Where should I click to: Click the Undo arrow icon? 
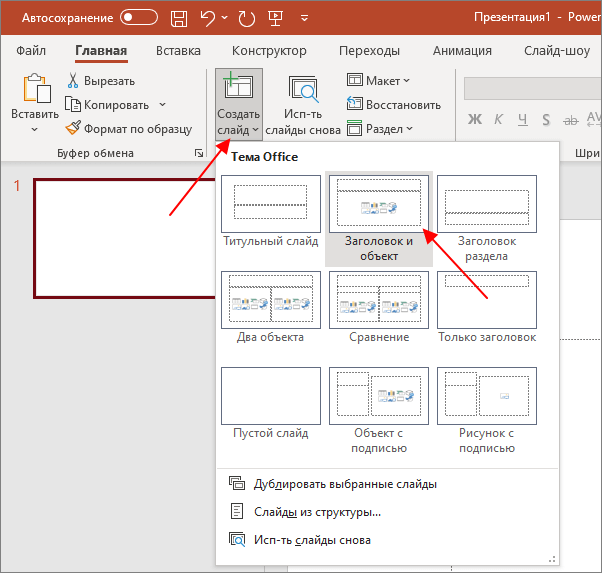(x=208, y=18)
